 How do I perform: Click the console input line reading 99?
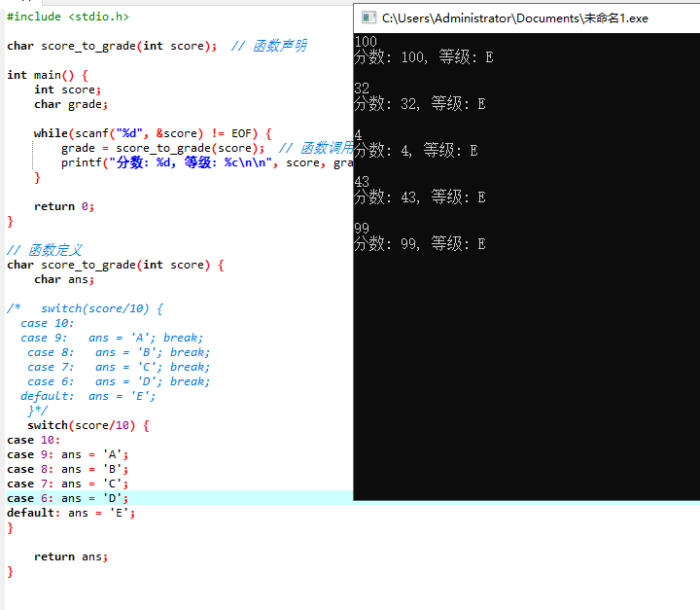pyautogui.click(x=362, y=229)
